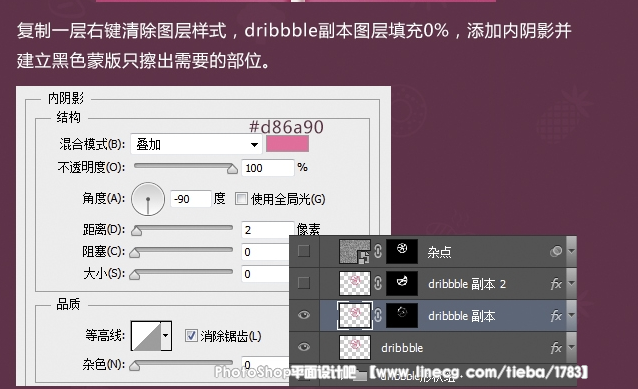638x389 pixels.
Task: Toggle the 消除锯齿 anti-alias checkbox
Action: pyautogui.click(x=191, y=336)
